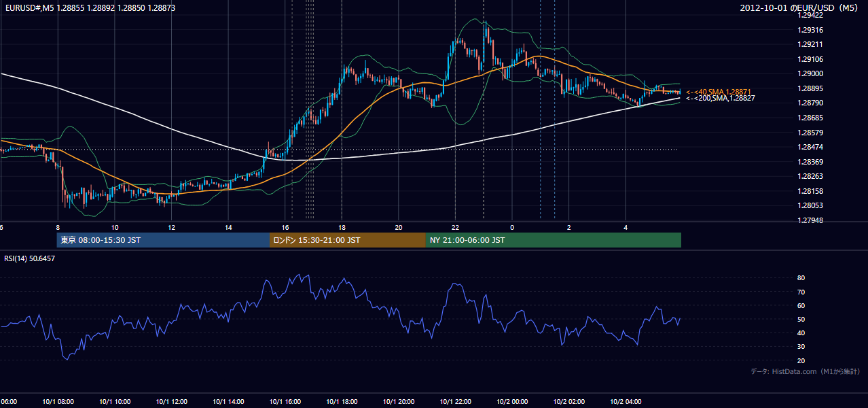Click hour mark 12 under price chart
Image resolution: width=868 pixels, height=408 pixels.
click(x=171, y=227)
